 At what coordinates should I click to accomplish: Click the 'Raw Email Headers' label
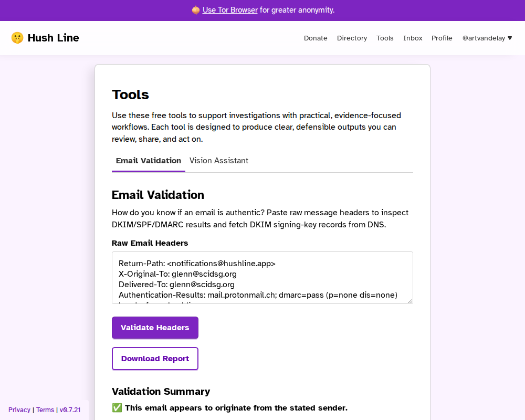(150, 243)
